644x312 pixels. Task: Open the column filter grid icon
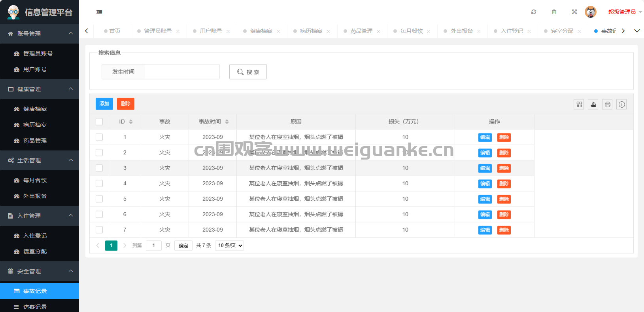[x=579, y=104]
